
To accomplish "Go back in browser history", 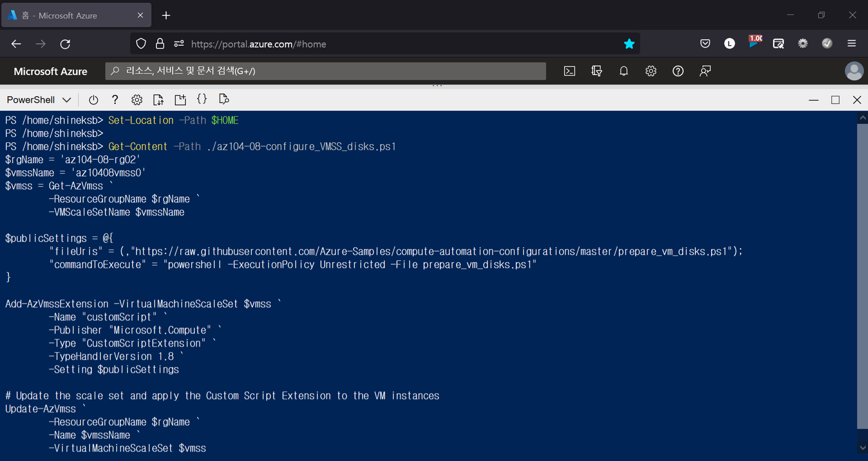I will click(x=16, y=44).
